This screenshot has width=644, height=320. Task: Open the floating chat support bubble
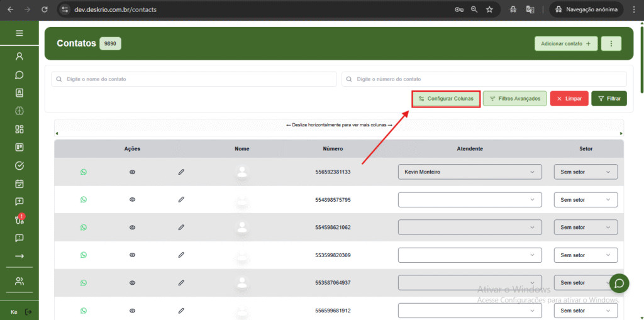click(x=619, y=283)
